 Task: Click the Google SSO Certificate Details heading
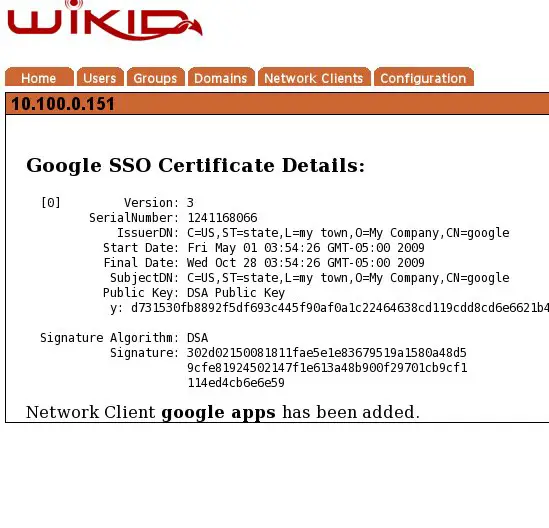(x=195, y=165)
